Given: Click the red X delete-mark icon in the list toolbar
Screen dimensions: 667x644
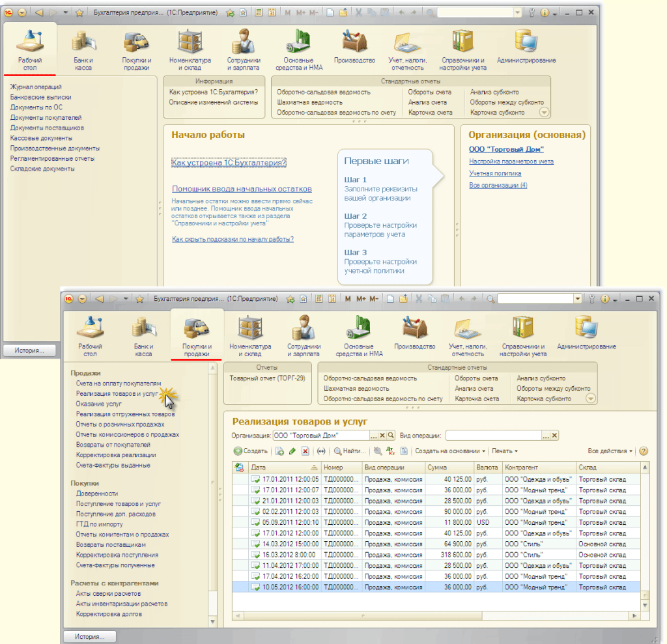Looking at the screenshot, I should point(305,451).
